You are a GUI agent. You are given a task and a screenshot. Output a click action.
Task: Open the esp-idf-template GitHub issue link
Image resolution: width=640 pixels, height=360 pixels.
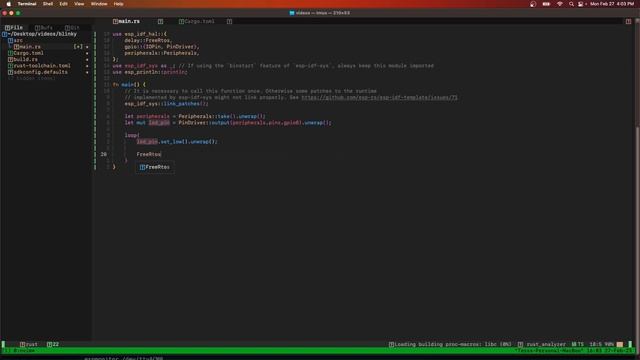379,98
